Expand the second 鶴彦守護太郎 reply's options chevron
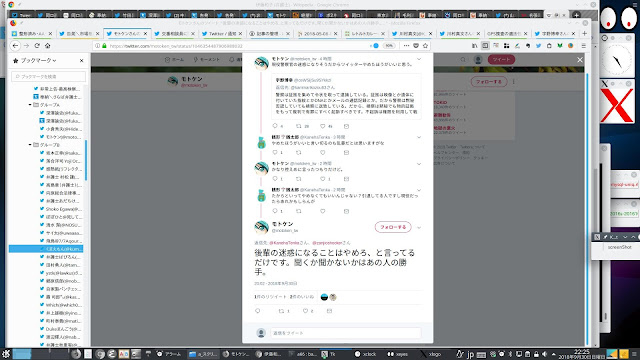 point(419,190)
